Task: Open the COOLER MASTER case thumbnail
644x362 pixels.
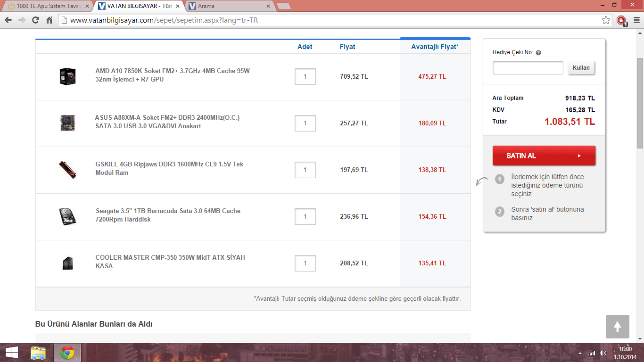Action: (x=68, y=263)
